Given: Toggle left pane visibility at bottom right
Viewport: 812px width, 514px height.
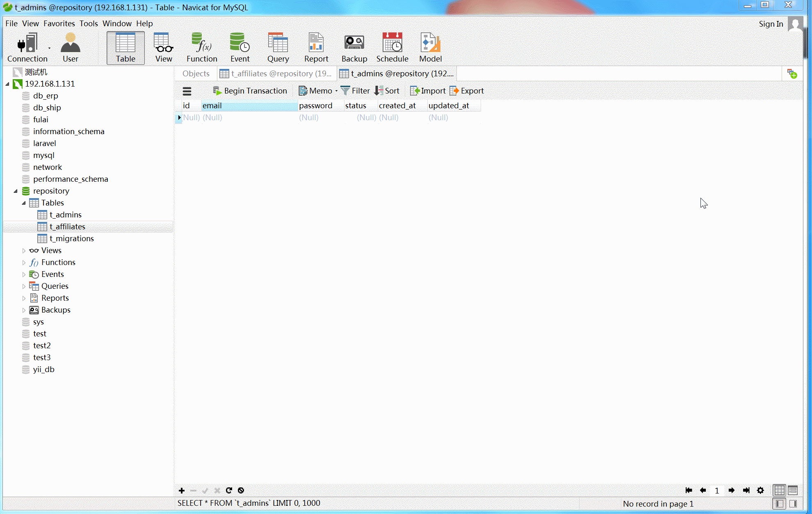Looking at the screenshot, I should [780, 503].
